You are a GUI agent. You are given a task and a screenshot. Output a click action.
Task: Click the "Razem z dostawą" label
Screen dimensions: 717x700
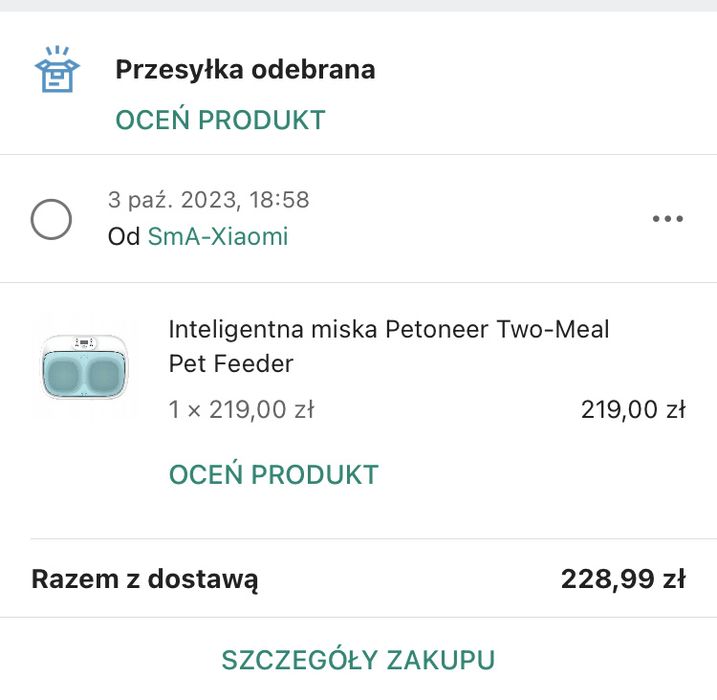tap(145, 579)
